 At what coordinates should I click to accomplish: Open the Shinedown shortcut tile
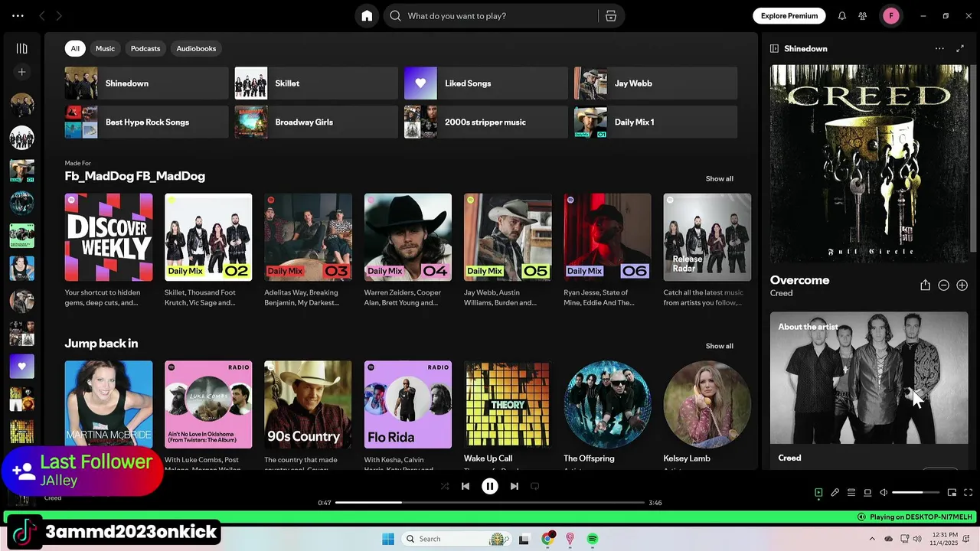[146, 83]
